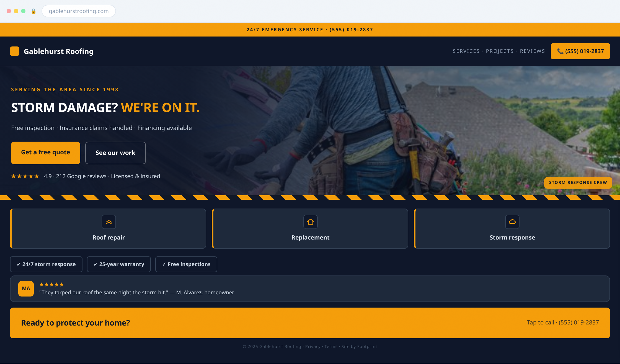The width and height of the screenshot is (620, 364).
Task: Click the Storm response cloud icon
Action: 512,222
